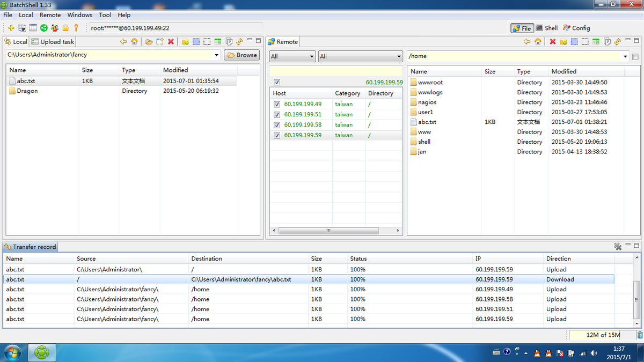This screenshot has height=362, width=644.
Task: Select the Download transfer record row
Action: 309,279
